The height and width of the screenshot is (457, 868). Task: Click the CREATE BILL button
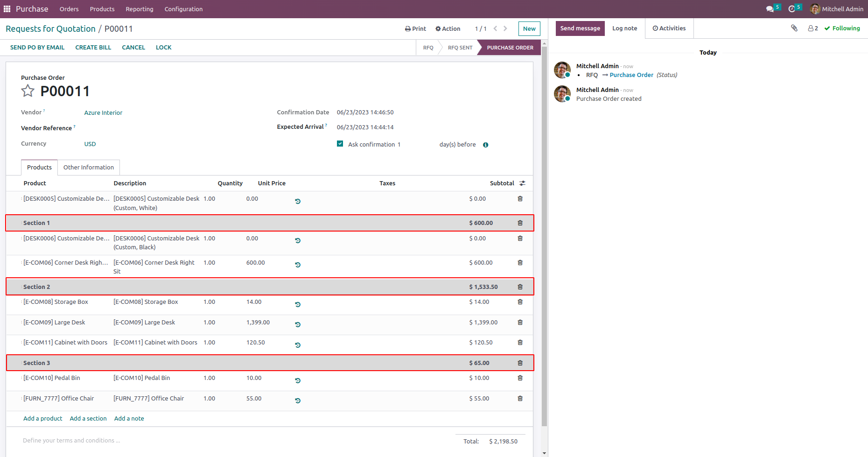click(x=93, y=48)
